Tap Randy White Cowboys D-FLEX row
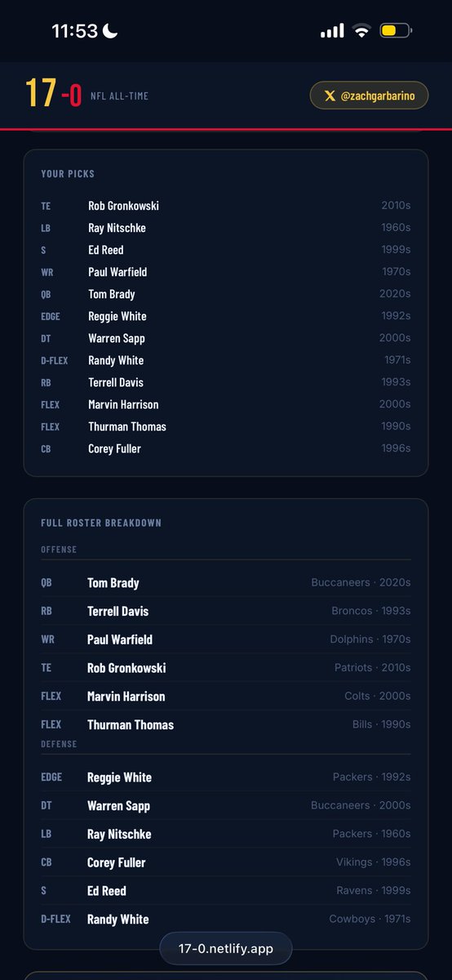Viewport: 452px width, 980px height. click(226, 919)
